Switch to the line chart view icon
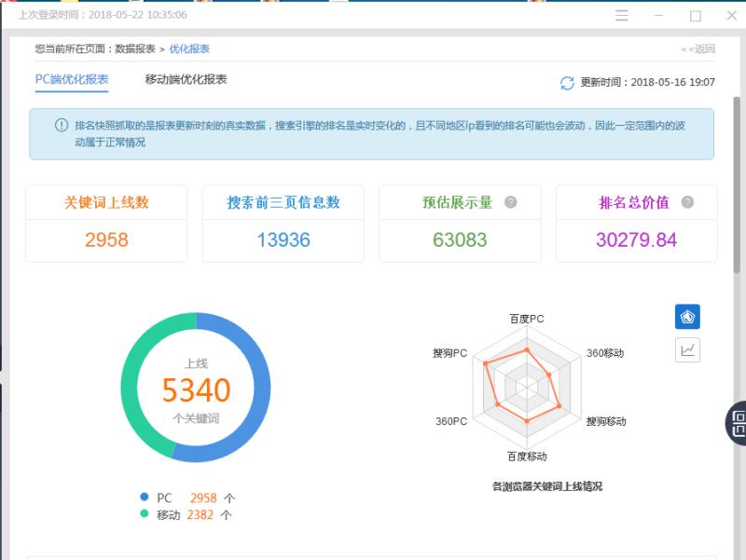The width and height of the screenshot is (746, 560). (687, 349)
